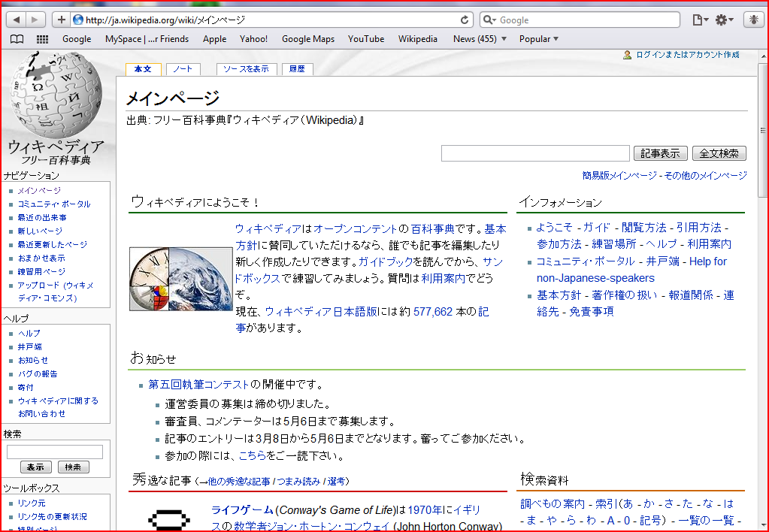Open sidebar 寄付 link
769x532 pixels.
click(x=26, y=388)
